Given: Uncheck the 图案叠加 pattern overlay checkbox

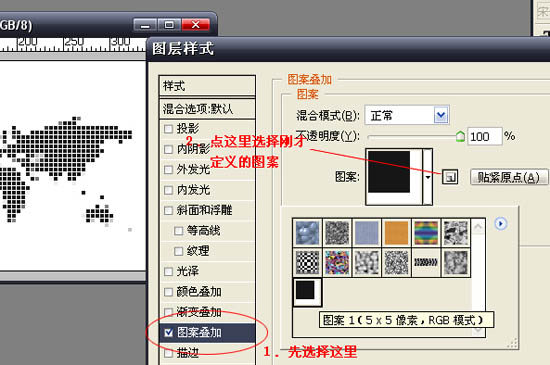Looking at the screenshot, I should click(x=168, y=332).
